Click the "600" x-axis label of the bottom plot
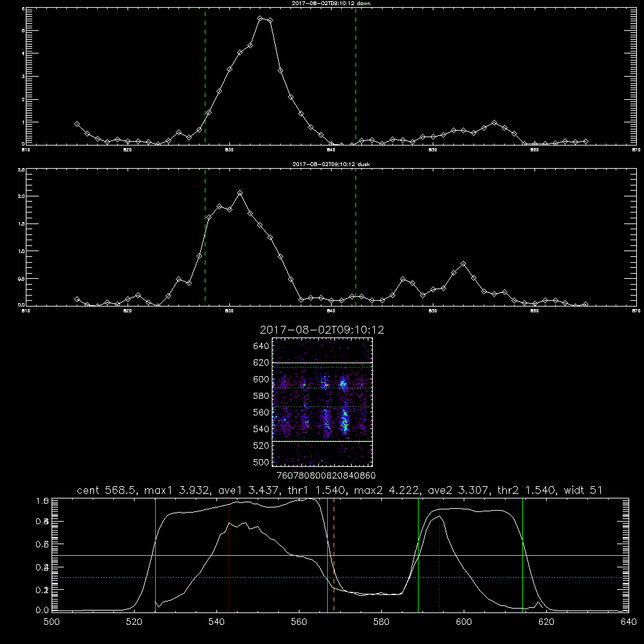Image resolution: width=644 pixels, height=644 pixels. click(464, 622)
